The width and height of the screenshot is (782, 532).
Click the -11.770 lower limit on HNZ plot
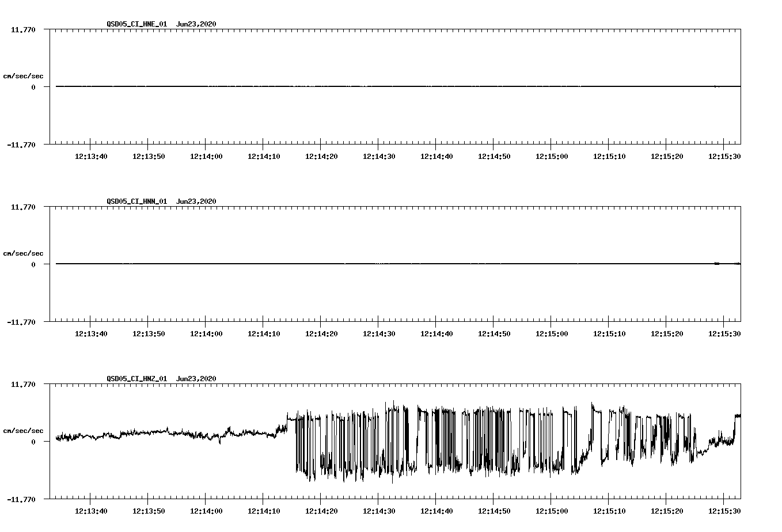coord(21,500)
